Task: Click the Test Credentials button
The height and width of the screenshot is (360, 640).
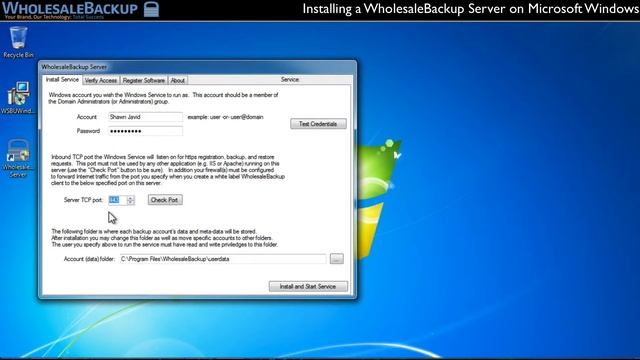Action: [318, 124]
